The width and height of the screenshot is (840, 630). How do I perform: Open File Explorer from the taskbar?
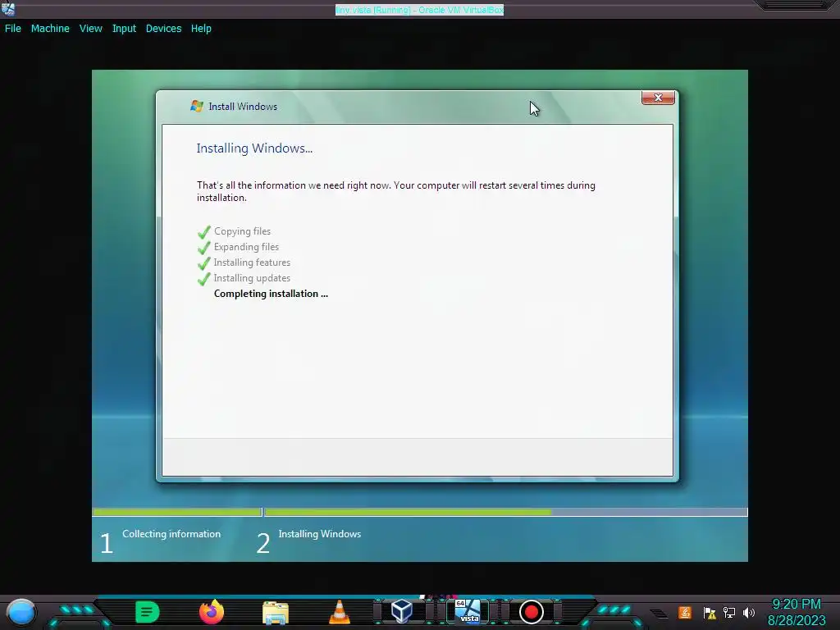click(276, 612)
